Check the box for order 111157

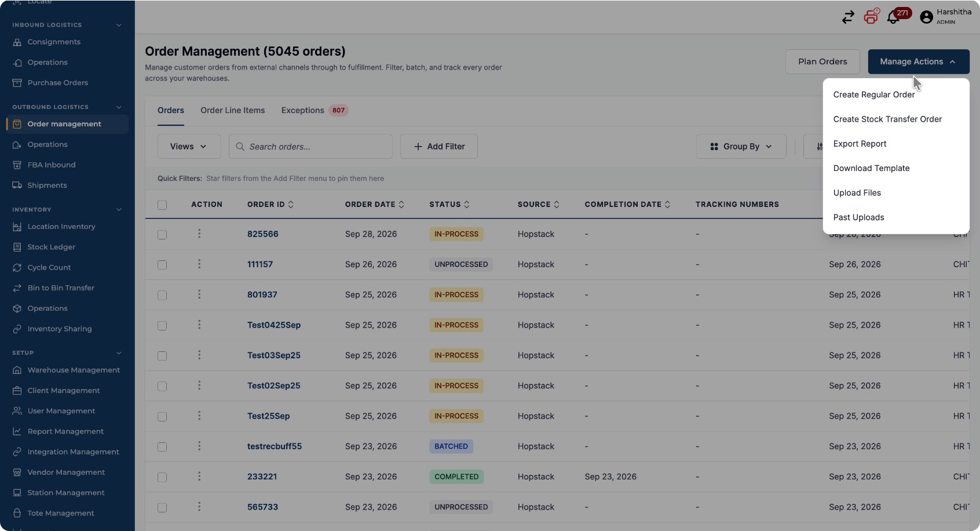162,264
